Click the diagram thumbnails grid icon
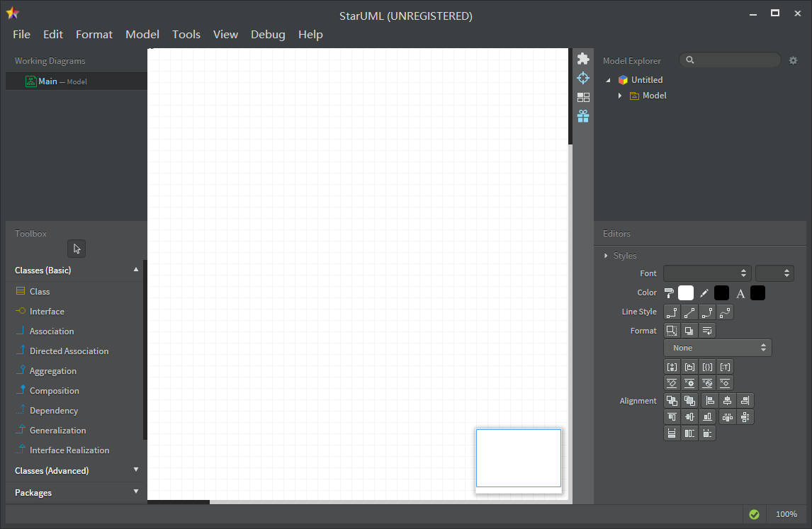 (x=583, y=97)
